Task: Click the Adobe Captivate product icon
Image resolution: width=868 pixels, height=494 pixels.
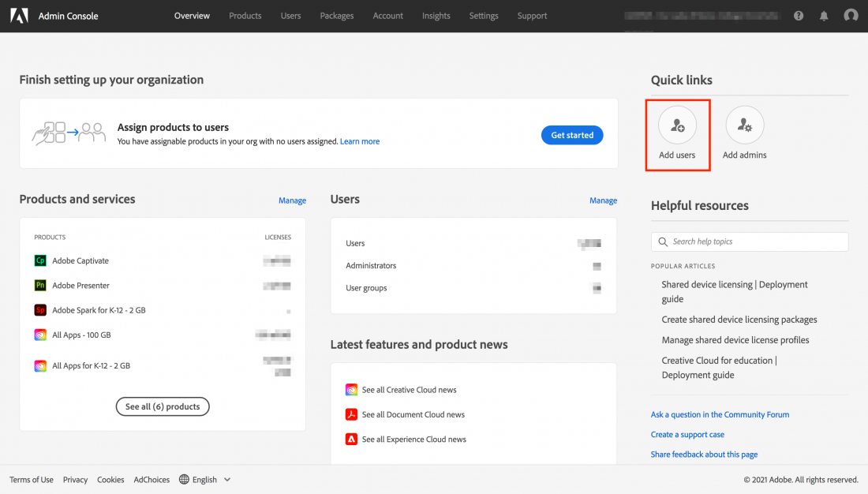Action: pos(40,260)
